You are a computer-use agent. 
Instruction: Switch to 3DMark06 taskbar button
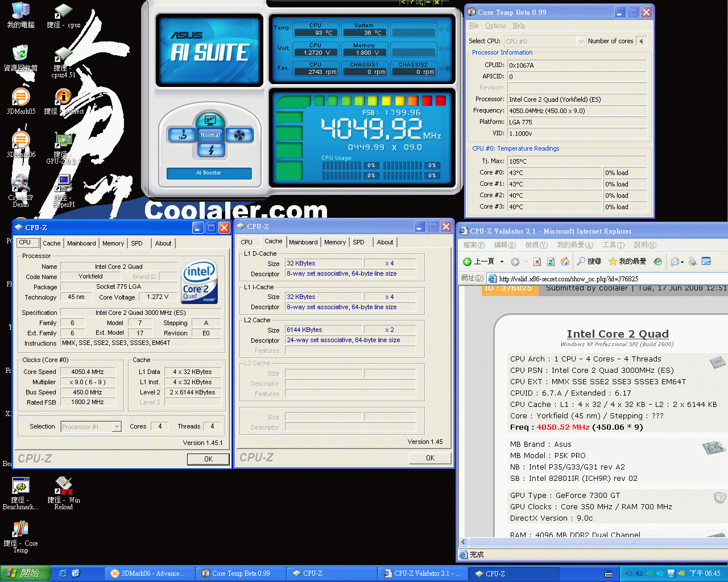point(149,573)
